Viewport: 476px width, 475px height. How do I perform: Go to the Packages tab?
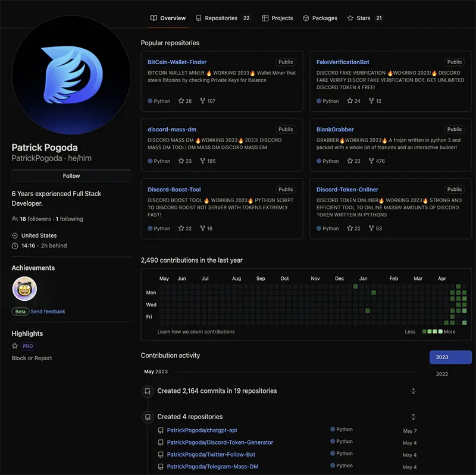pos(320,18)
